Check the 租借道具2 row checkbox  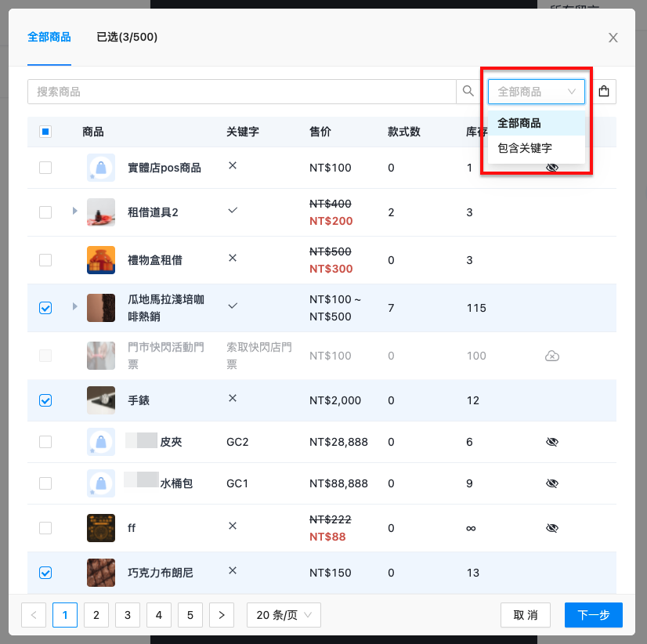(x=45, y=212)
